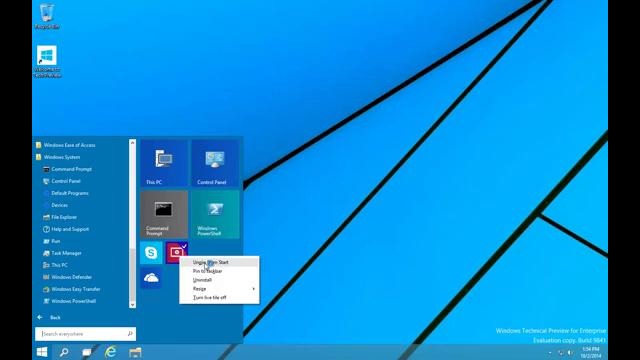This screenshot has height=360, width=640.
Task: Launch Internet Explorer from the taskbar
Action: [x=111, y=352]
